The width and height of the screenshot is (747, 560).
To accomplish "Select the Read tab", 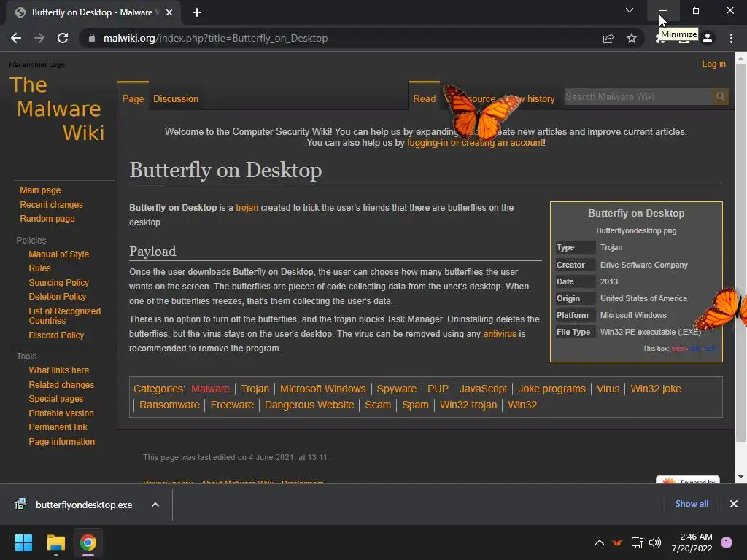I will (424, 98).
